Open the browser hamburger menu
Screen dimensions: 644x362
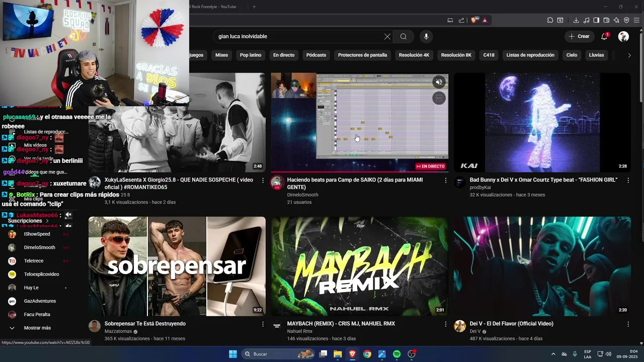pos(636,20)
